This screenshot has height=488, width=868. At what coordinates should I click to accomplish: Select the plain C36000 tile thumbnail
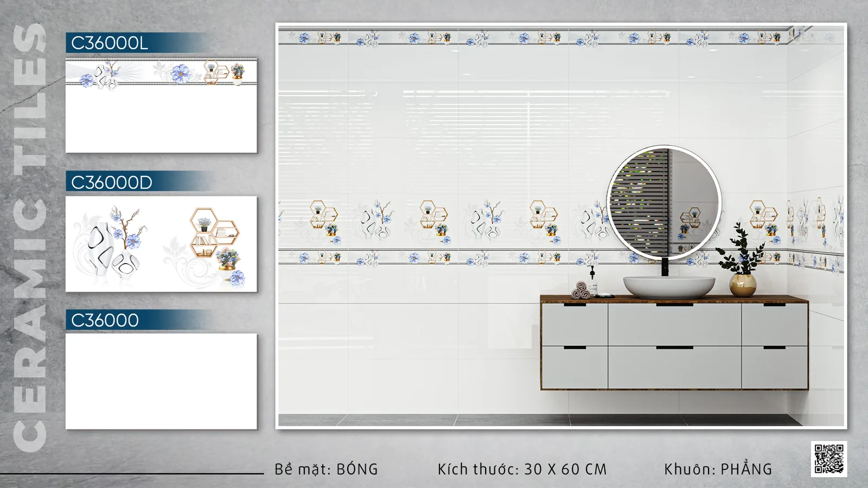tap(161, 381)
